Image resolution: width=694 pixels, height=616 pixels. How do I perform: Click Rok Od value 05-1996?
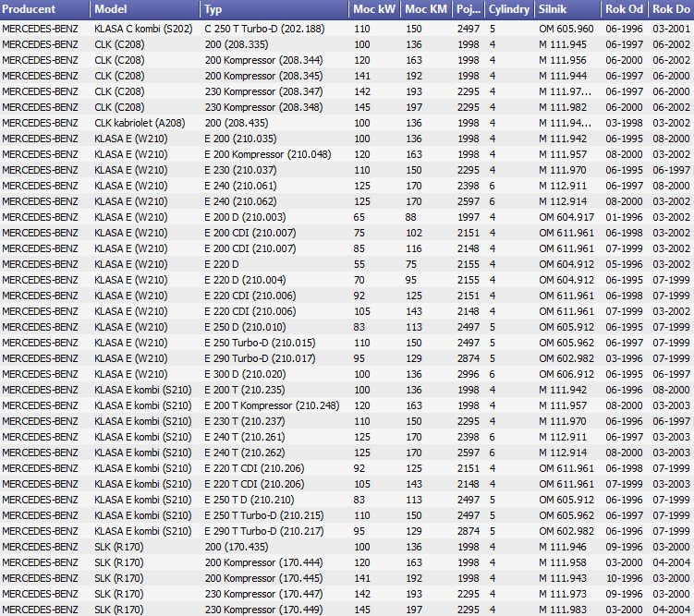[x=624, y=264]
